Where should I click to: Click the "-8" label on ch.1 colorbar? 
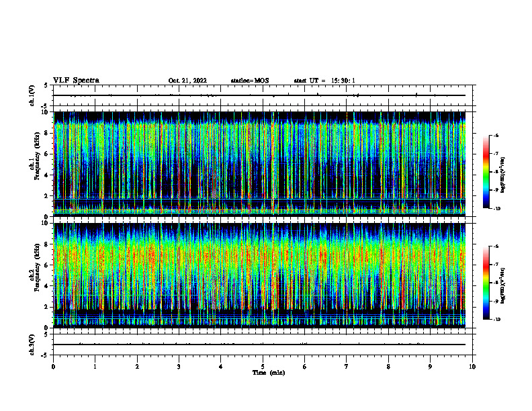[496, 172]
